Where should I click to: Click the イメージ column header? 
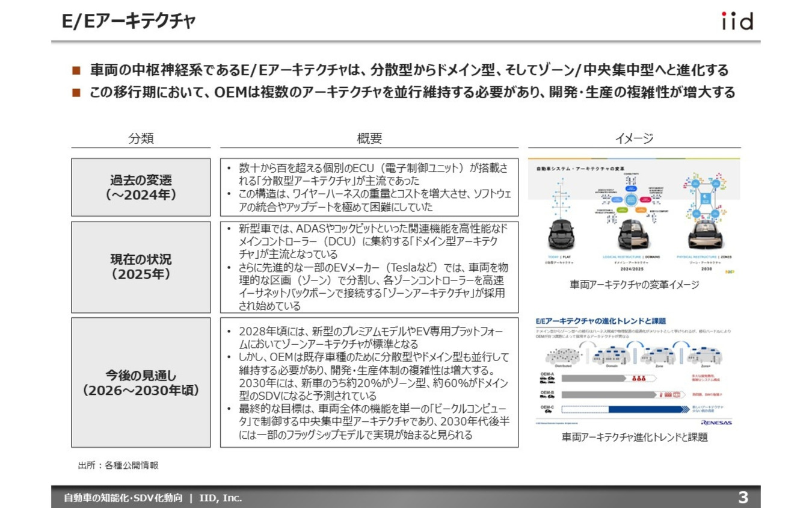pos(635,138)
